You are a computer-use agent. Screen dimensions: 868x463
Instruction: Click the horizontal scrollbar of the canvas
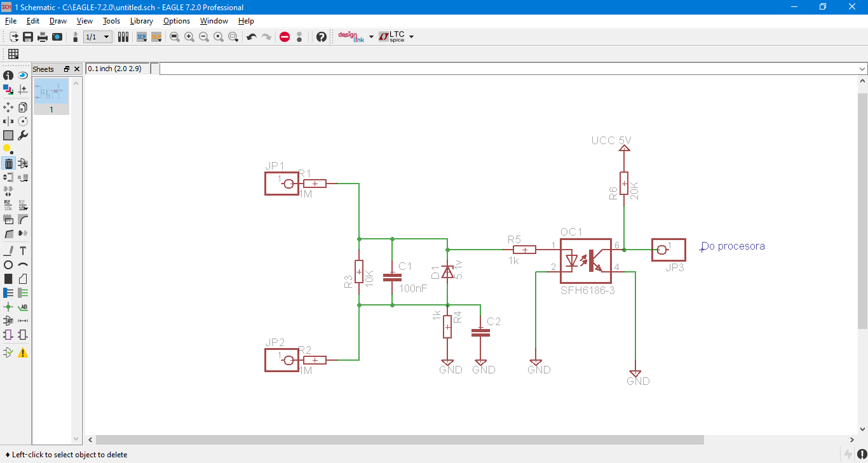click(400, 440)
